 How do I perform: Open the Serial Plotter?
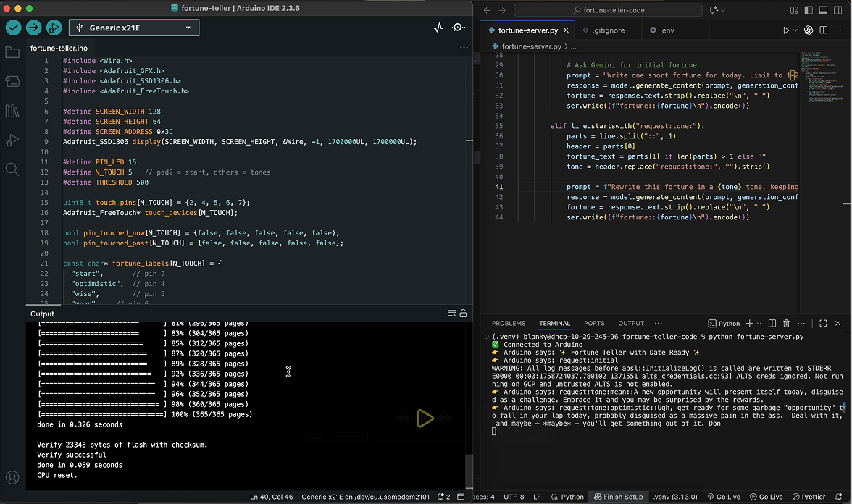click(438, 28)
